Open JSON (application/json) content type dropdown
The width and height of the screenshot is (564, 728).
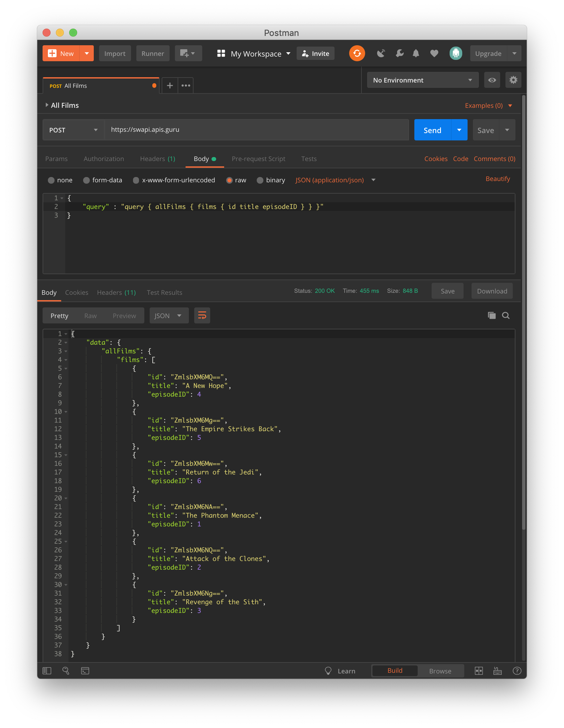[336, 180]
